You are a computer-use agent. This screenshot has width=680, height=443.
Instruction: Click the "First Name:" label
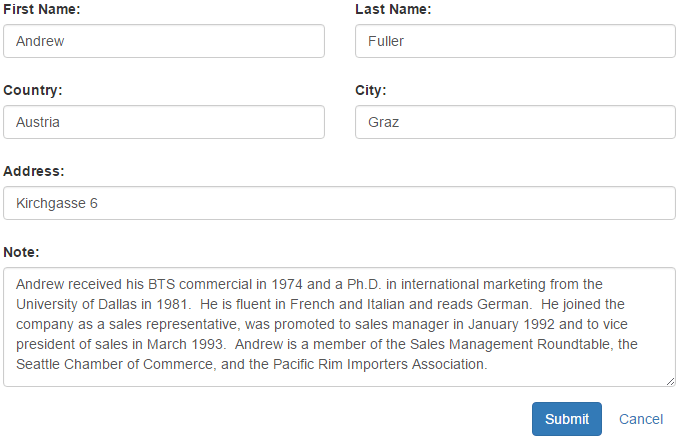[x=42, y=9]
